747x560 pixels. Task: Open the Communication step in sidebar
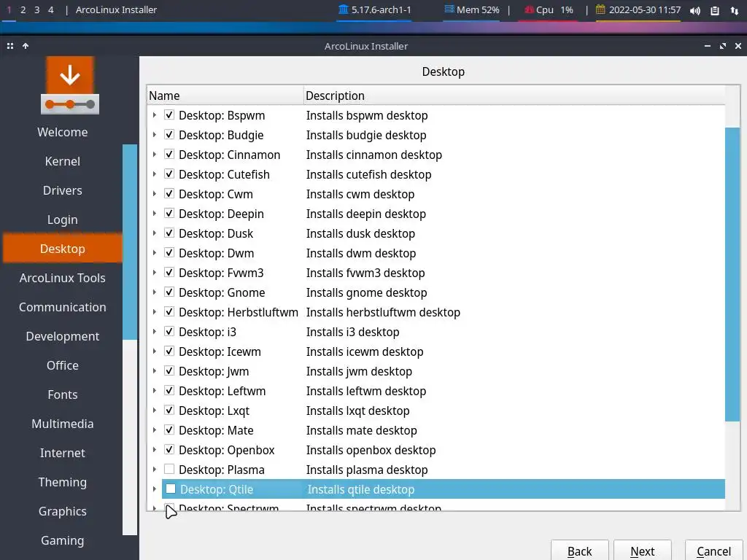point(63,307)
